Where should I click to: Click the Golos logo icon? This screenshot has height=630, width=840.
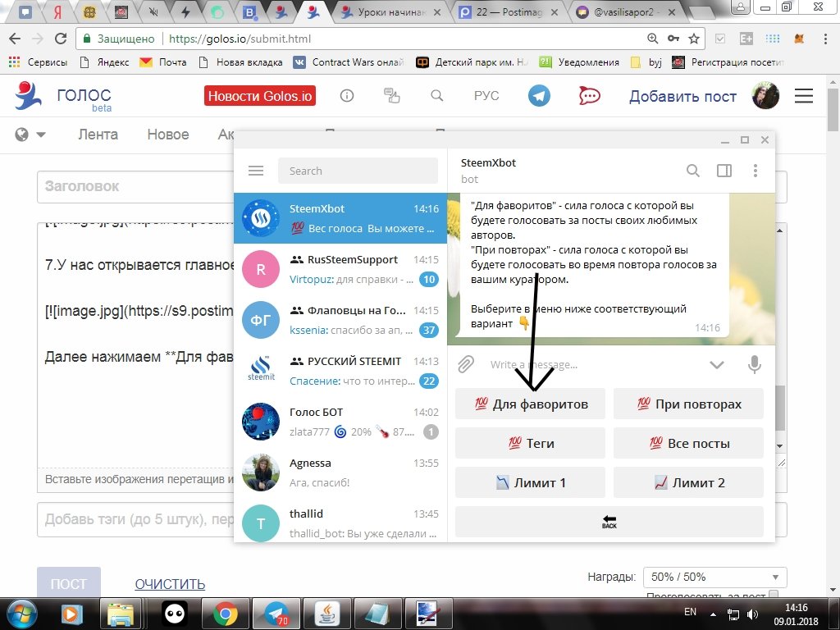(x=28, y=95)
